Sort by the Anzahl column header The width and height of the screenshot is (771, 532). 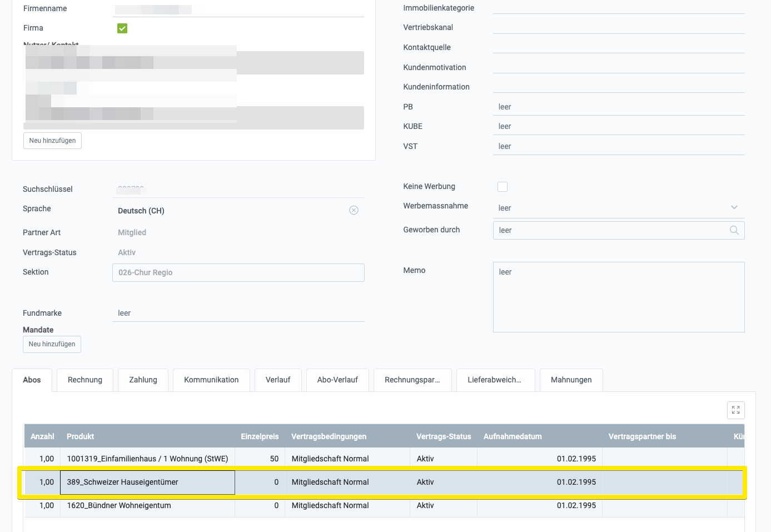42,436
